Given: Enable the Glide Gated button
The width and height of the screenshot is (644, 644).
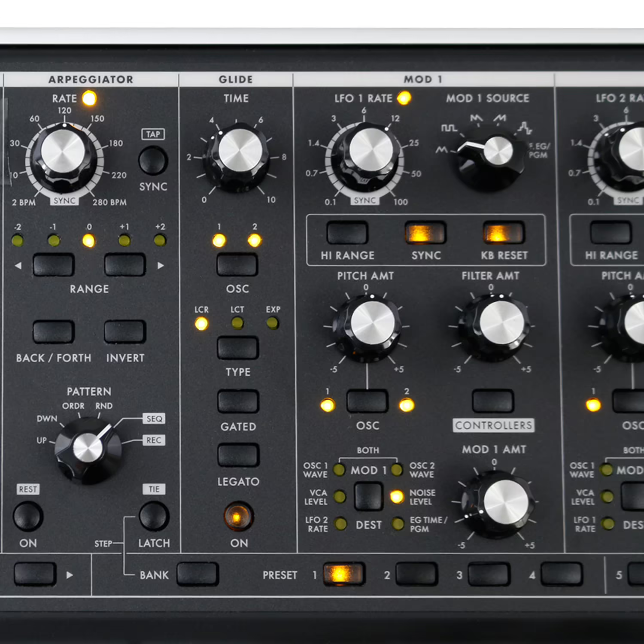Looking at the screenshot, I should tap(238, 401).
